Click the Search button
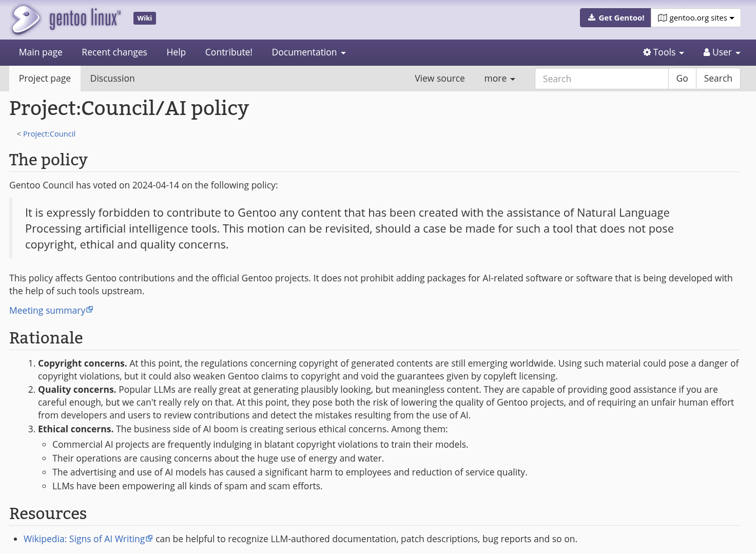 pos(718,79)
